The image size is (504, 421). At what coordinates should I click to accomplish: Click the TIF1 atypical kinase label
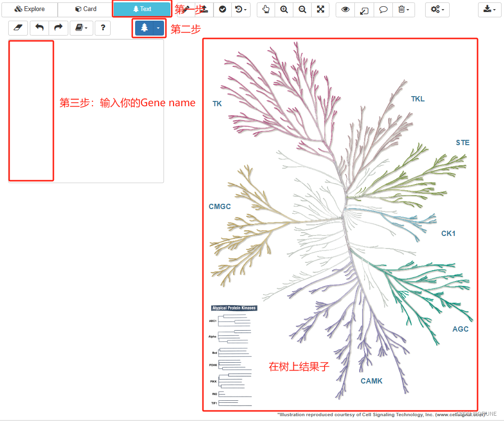pyautogui.click(x=214, y=403)
